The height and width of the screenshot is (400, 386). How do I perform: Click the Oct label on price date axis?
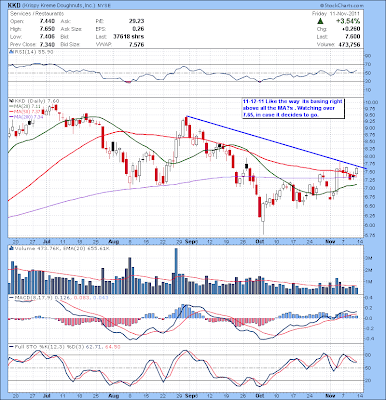(x=259, y=241)
